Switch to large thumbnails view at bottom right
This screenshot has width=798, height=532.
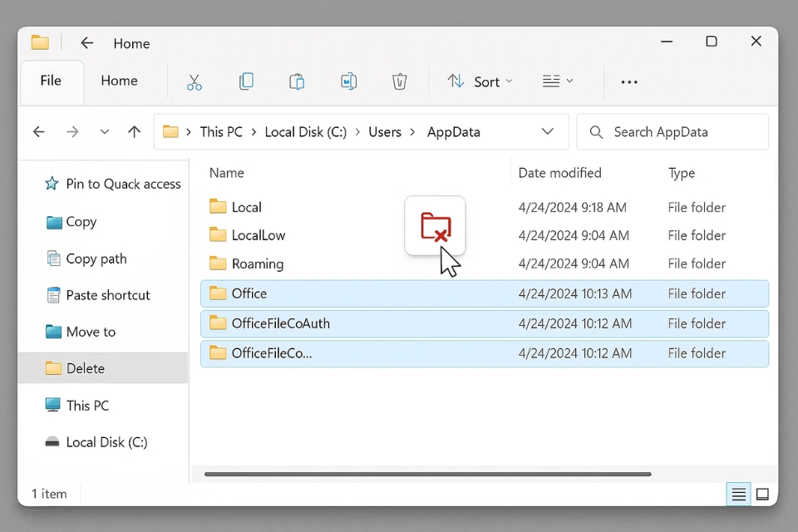tap(762, 494)
